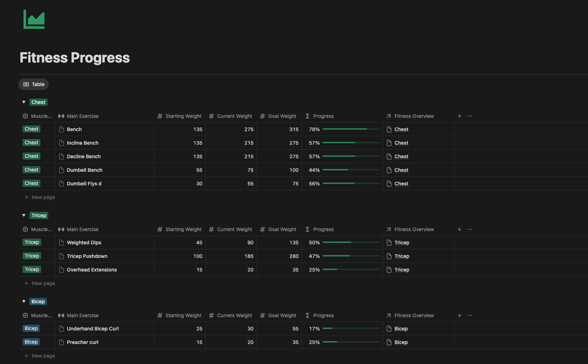Open more options in Bicep table header
This screenshot has width=588, height=364.
point(470,315)
